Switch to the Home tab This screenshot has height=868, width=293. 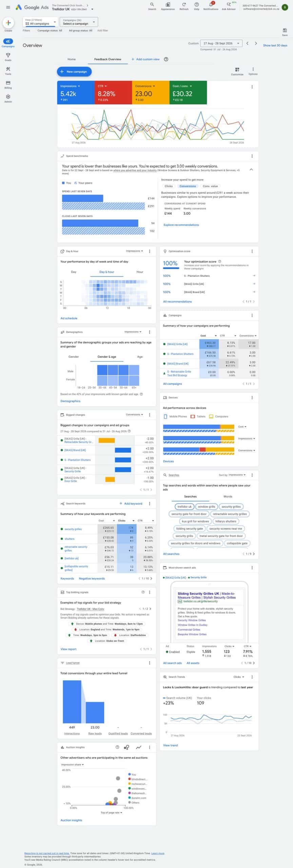coord(72,59)
